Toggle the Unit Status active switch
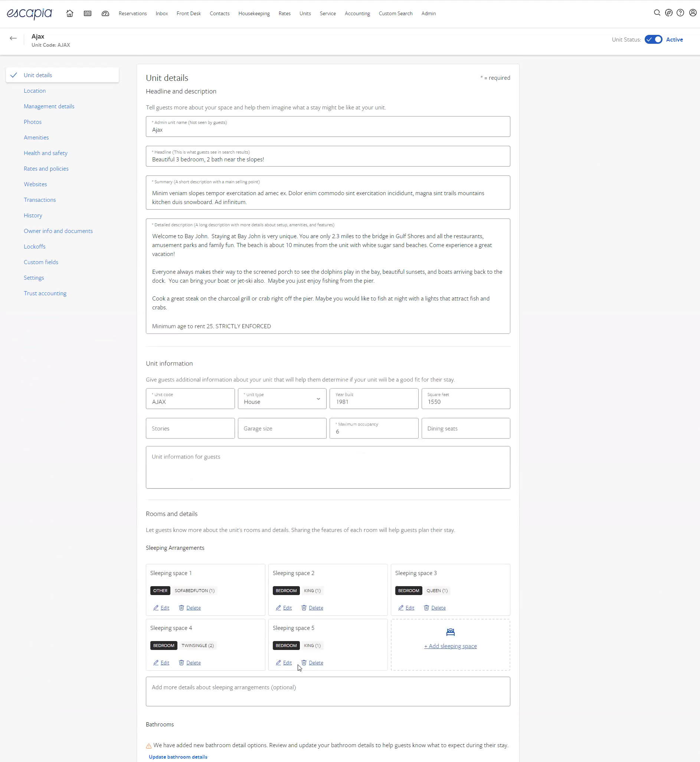The width and height of the screenshot is (700, 762). [653, 39]
